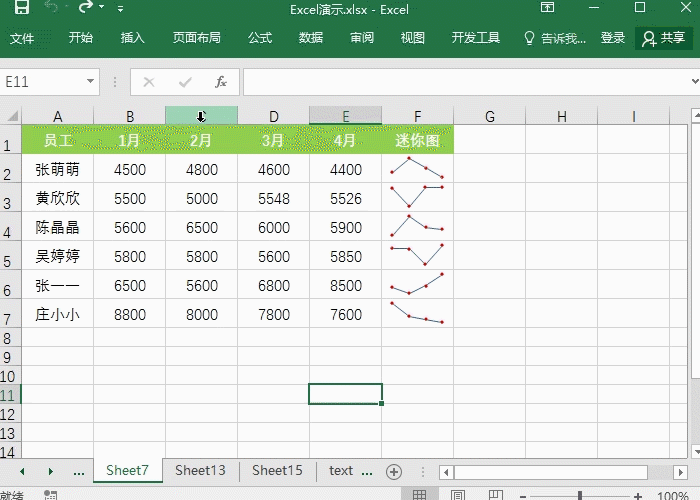Image resolution: width=700 pixels, height=500 pixels.
Task: Switch to the 视图 ribbon tab
Action: tap(412, 38)
